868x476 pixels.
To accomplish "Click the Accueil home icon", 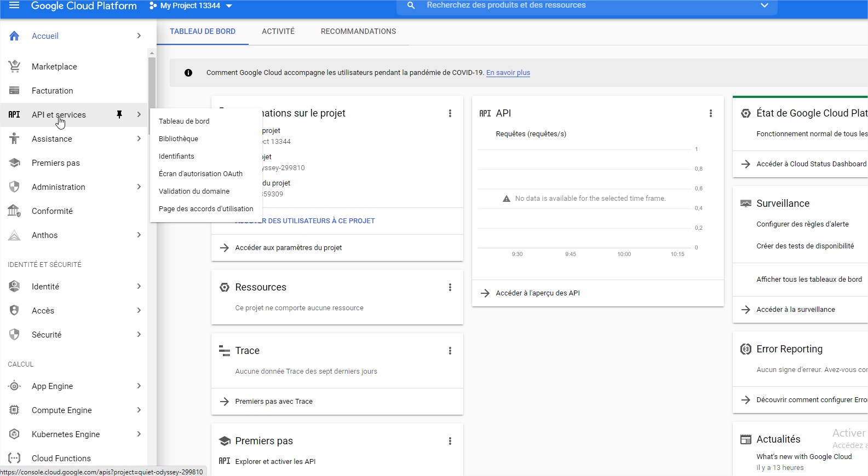I will pos(14,36).
